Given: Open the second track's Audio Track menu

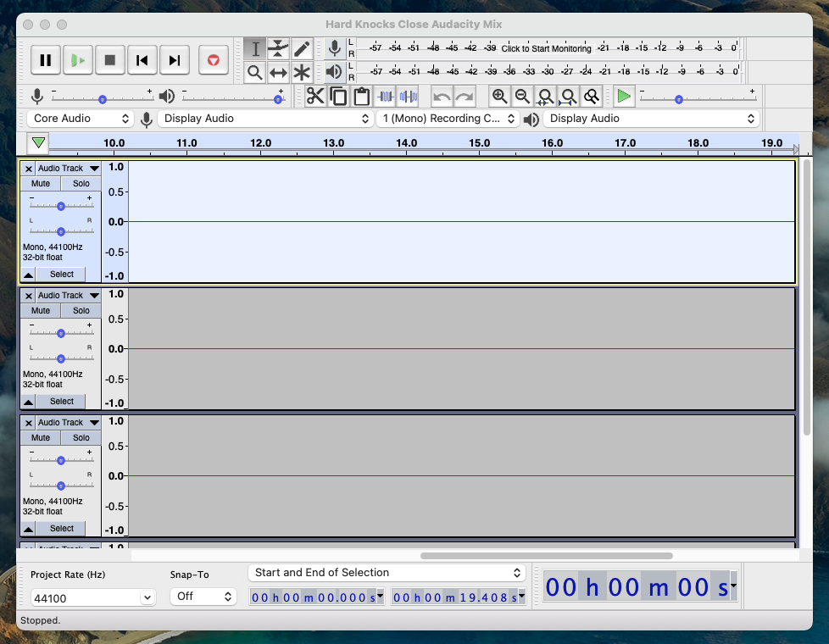Looking at the screenshot, I should pos(68,296).
